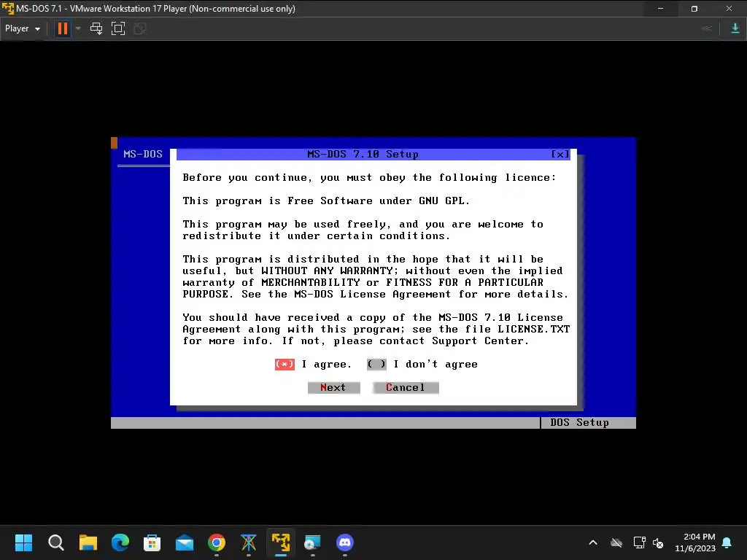Click the VMware Player title bar icon
Screen dimensions: 747x560
(7, 9)
